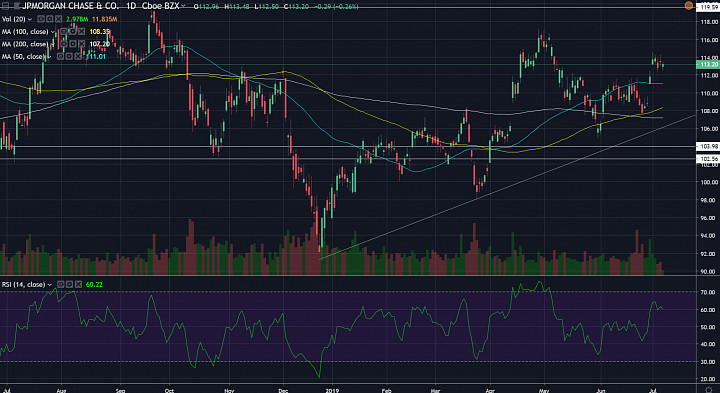
Task: Open settings of the MA (50, close) indicator
Action: click(69, 56)
